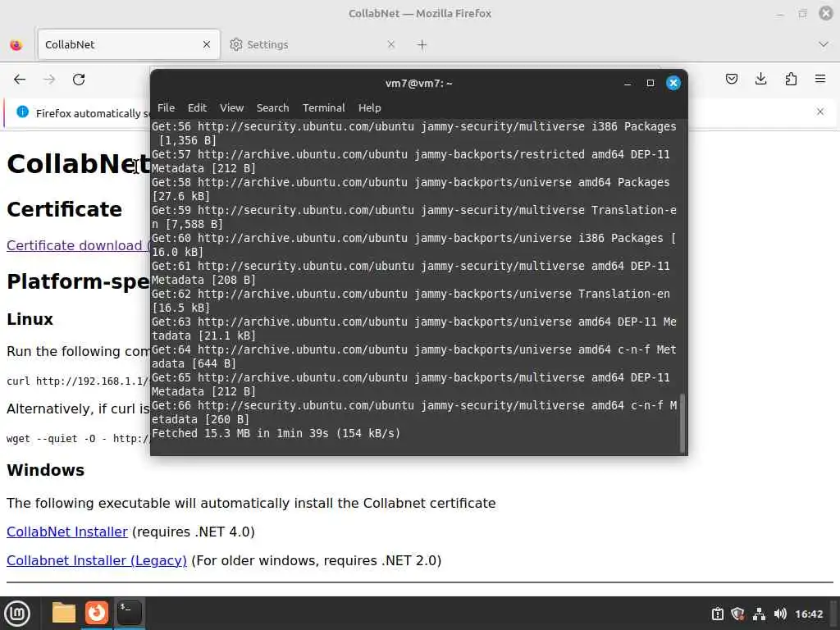The image size is (840, 630).
Task: Click the 'Certificate' heading text
Action: (64, 209)
